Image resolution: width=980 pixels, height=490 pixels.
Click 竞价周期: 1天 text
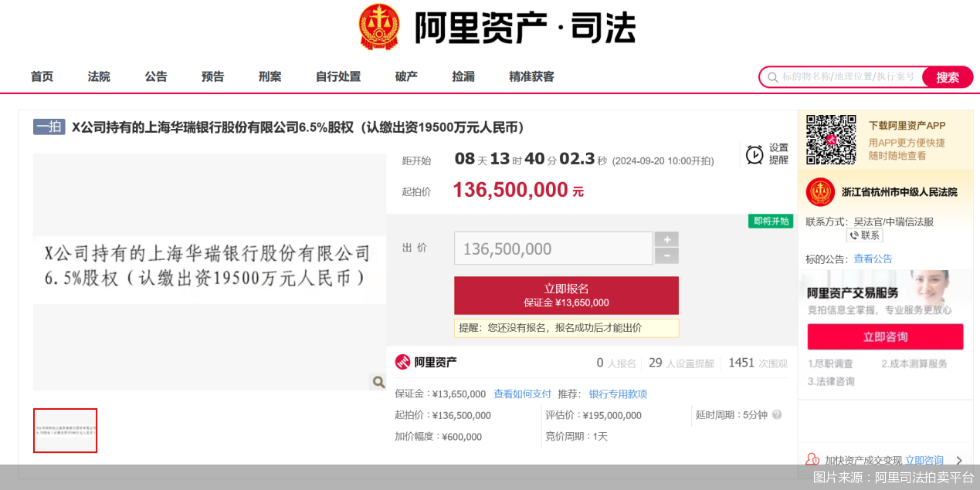[576, 437]
